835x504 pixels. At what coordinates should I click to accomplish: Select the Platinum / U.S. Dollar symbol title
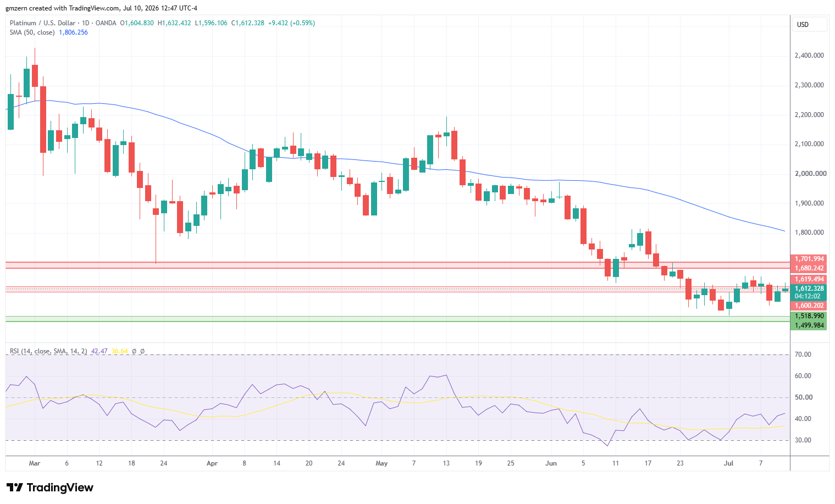[43, 23]
